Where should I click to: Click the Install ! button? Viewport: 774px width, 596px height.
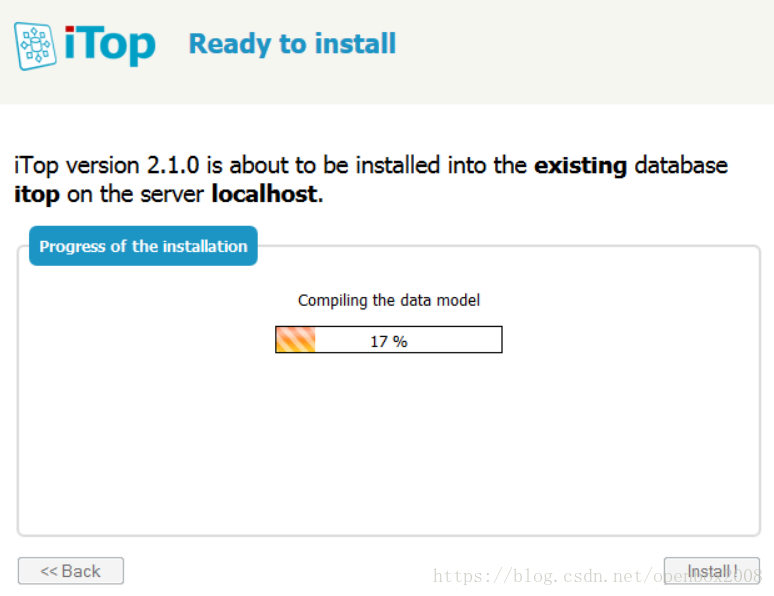click(711, 571)
